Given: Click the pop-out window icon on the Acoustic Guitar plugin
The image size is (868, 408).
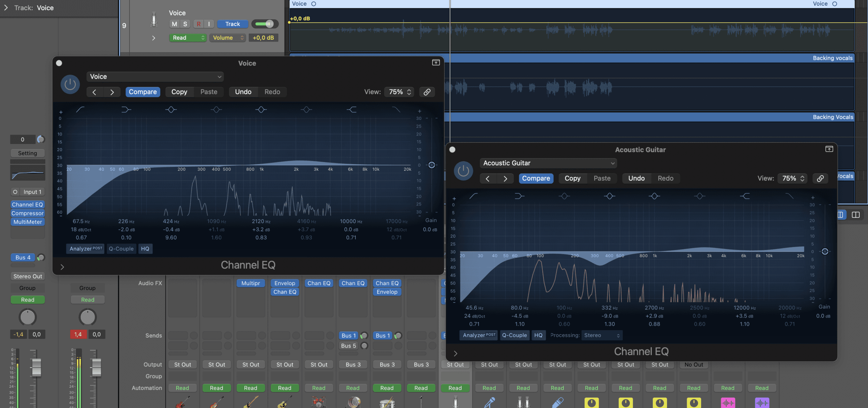Looking at the screenshot, I should click(x=829, y=149).
